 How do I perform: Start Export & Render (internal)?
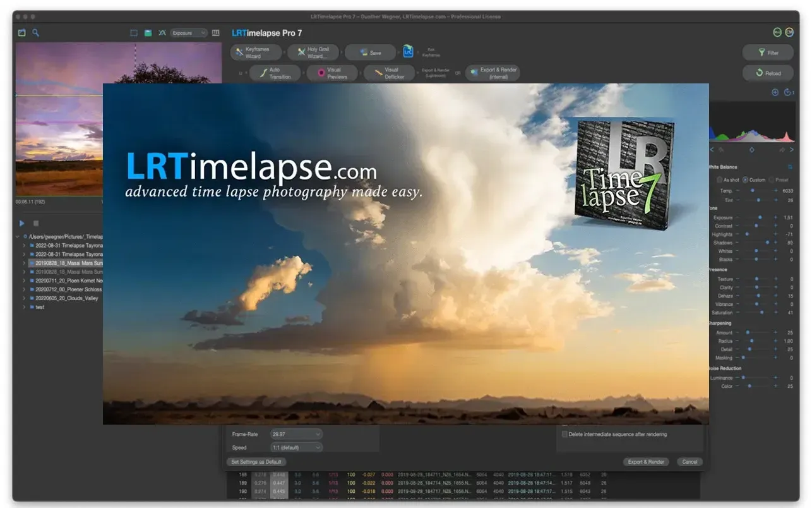[493, 71]
